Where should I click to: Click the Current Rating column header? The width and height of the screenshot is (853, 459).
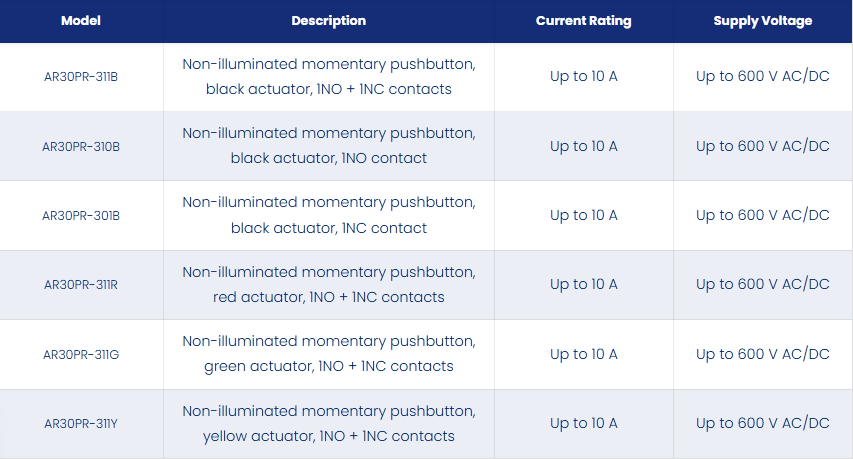[583, 21]
